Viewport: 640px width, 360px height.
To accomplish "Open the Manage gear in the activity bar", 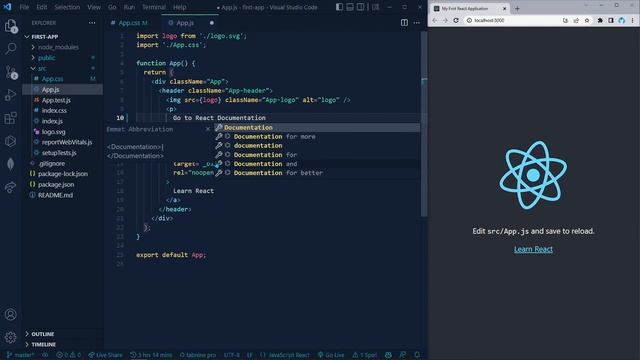I will (11, 337).
